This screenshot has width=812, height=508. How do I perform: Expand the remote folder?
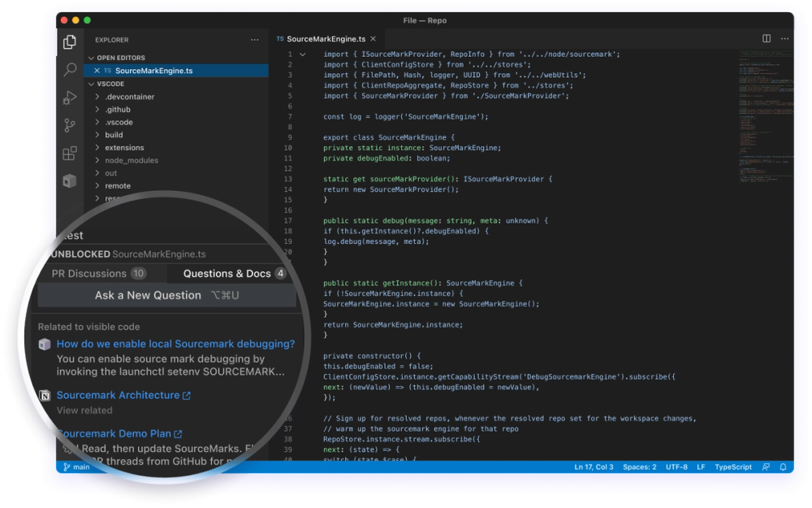click(x=97, y=185)
